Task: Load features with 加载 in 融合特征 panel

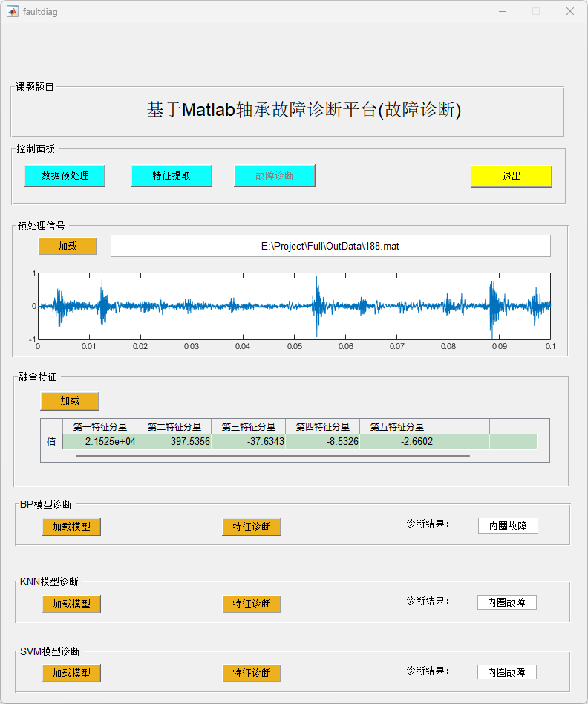Action: pyautogui.click(x=70, y=400)
